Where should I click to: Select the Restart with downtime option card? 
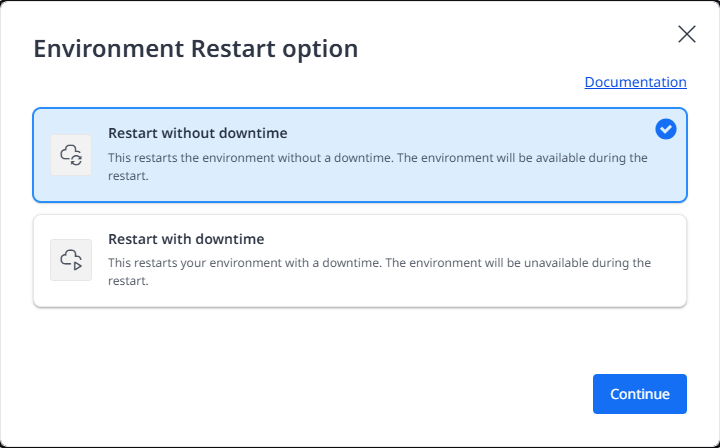[x=360, y=260]
